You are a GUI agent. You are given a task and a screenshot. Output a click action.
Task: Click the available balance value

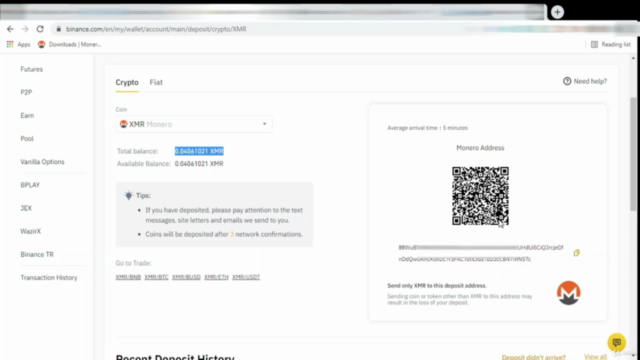click(x=199, y=164)
